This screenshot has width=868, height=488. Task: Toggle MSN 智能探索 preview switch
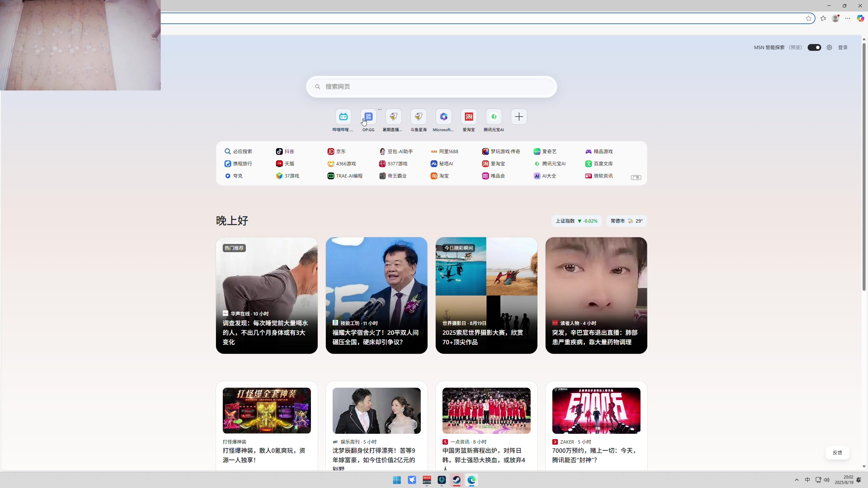tap(814, 47)
